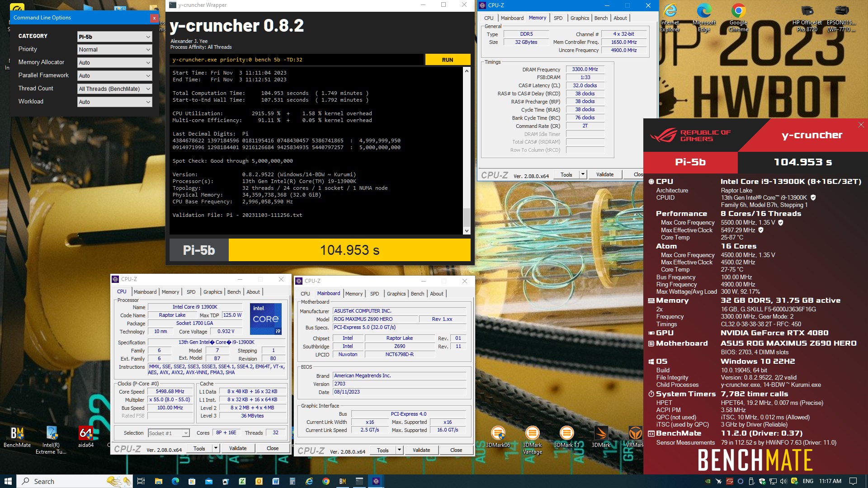Launch 3DMark desktop shortcut
The height and width of the screenshot is (488, 868).
[x=601, y=436]
